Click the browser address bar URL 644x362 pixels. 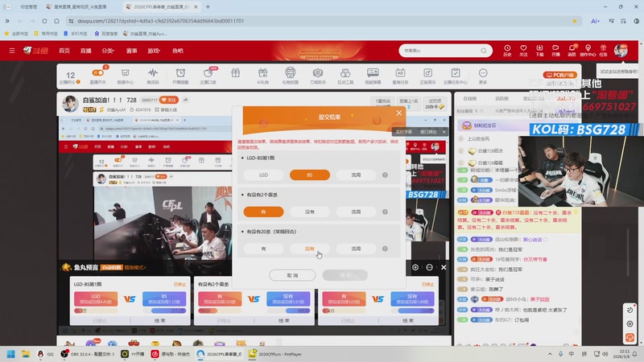tap(160, 21)
